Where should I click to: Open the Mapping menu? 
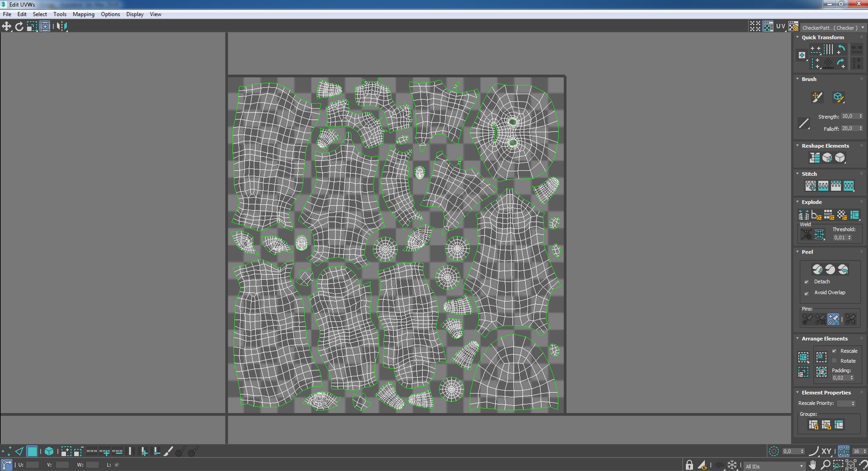click(x=84, y=14)
